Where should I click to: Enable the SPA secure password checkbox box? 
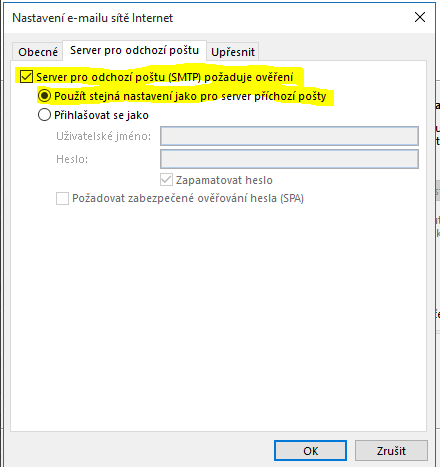[x=62, y=198]
